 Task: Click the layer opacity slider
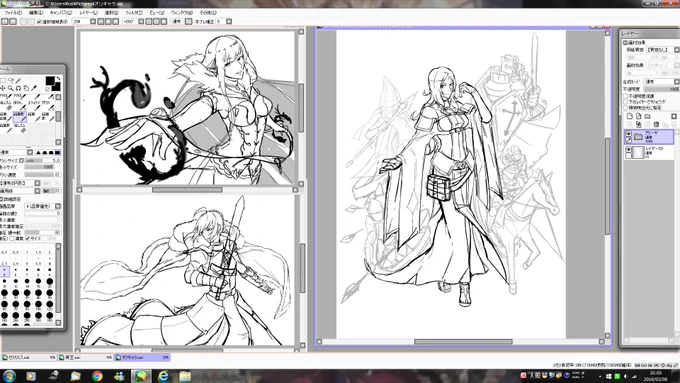tap(661, 89)
